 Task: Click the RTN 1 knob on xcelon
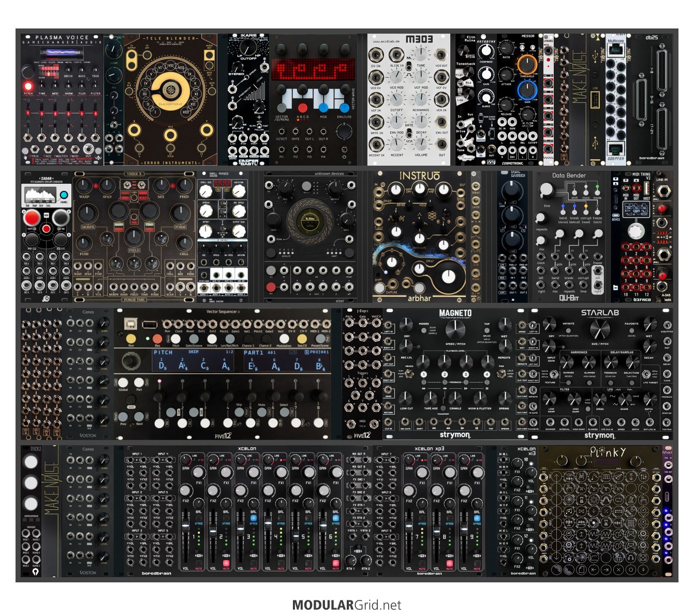(352, 560)
